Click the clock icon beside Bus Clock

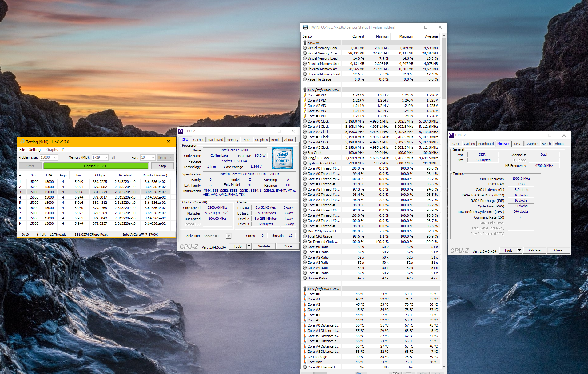pyautogui.click(x=305, y=153)
